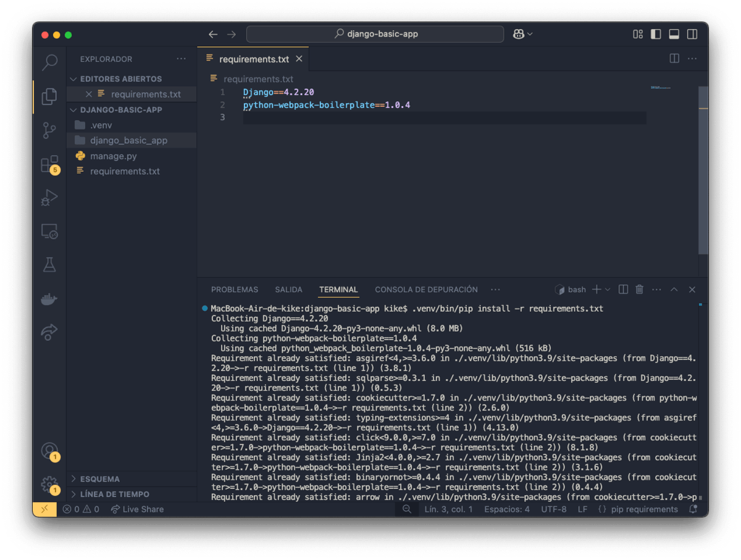Open the Source Control view
This screenshot has width=741, height=560.
[x=49, y=130]
